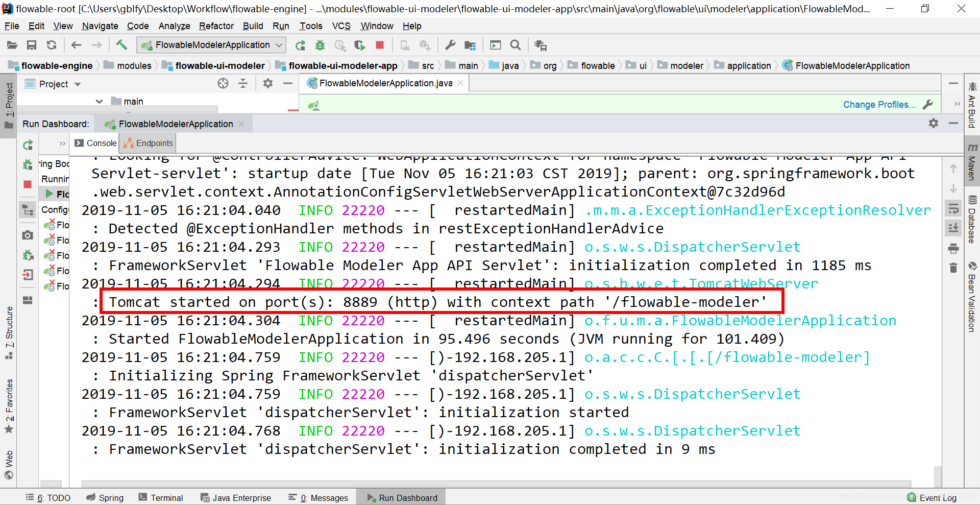The width and height of the screenshot is (980, 505).
Task: Toggle the Favorites side tool window
Action: [9, 406]
